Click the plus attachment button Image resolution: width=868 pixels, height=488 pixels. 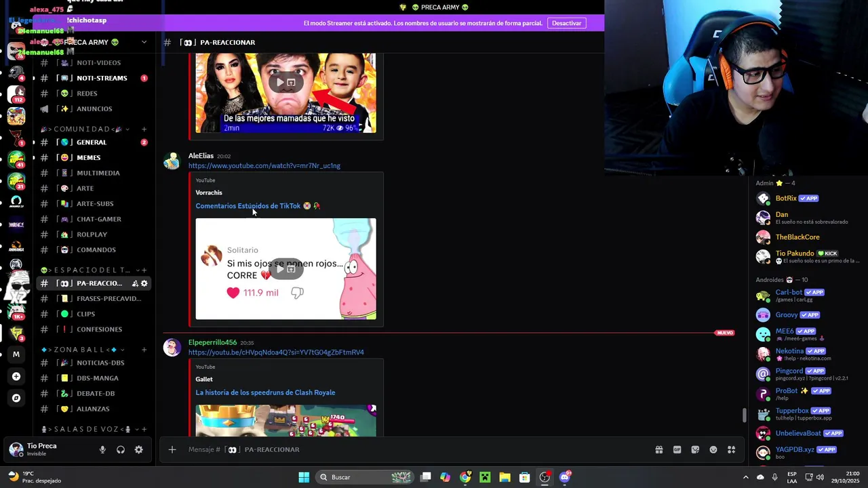click(x=172, y=449)
